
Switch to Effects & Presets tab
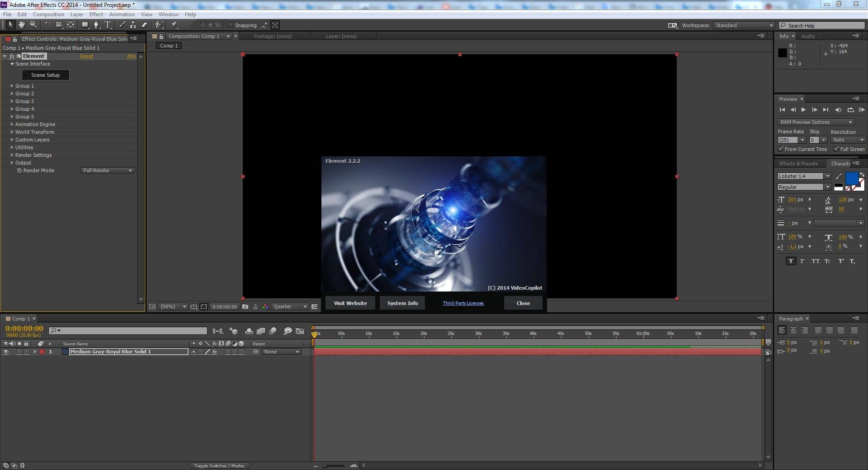click(x=798, y=164)
